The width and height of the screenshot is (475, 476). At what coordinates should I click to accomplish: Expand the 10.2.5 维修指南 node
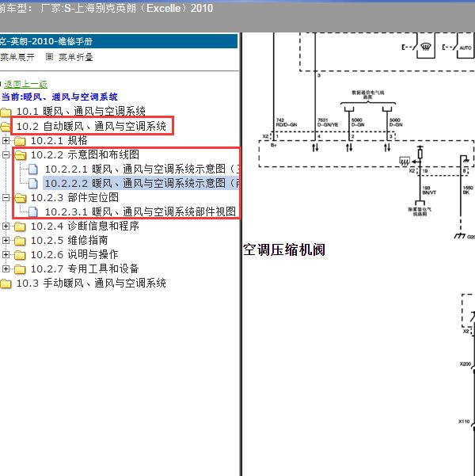point(6,241)
